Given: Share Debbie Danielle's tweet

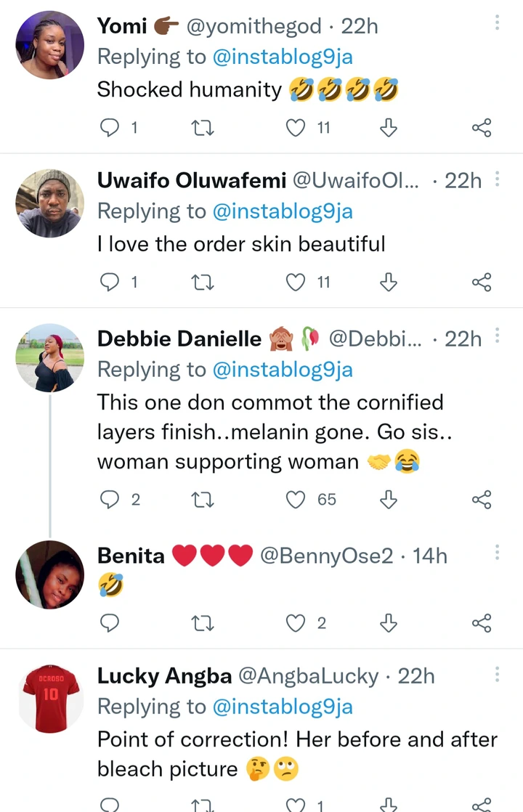Looking at the screenshot, I should click(482, 500).
